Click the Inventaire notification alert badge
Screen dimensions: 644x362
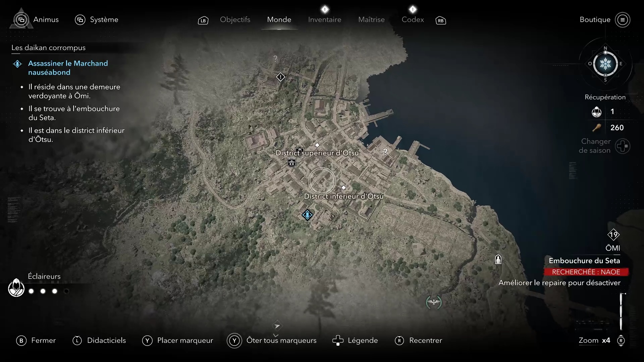(325, 9)
